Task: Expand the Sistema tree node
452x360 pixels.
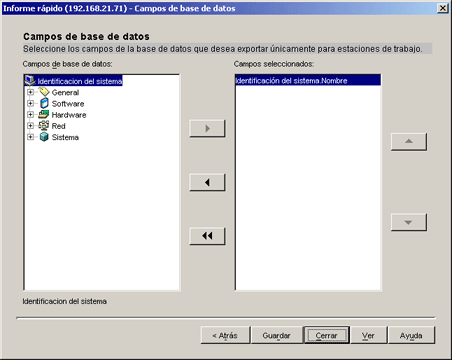Action: tap(30, 137)
